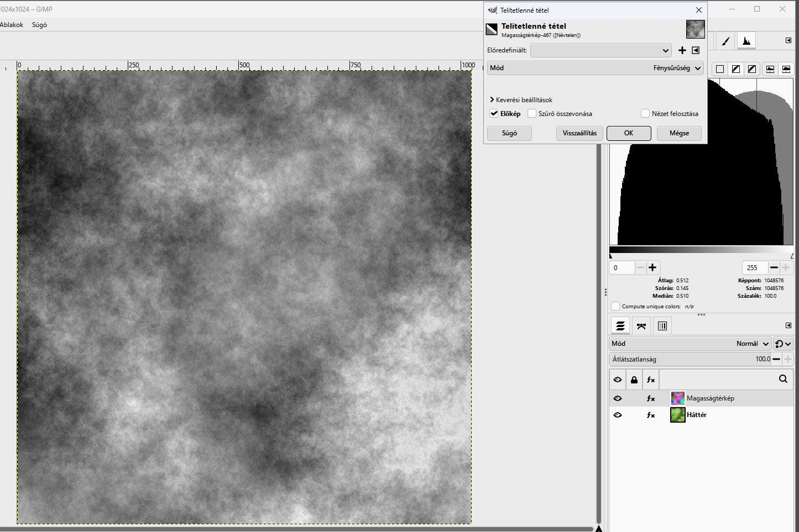Open the Előredefiniált presets dropdown
799x532 pixels.
coord(601,50)
